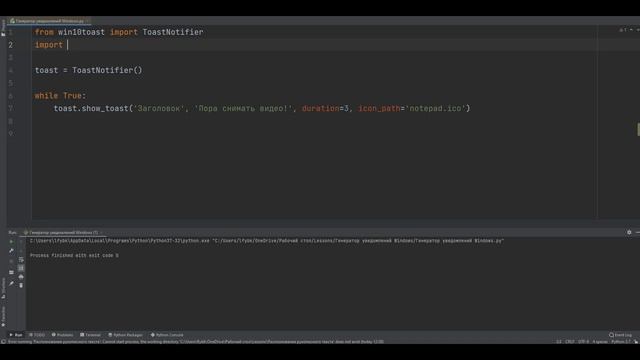Click the yellow warning marker on editor scrollbar
This screenshot has height=360, width=640.
(x=638, y=130)
